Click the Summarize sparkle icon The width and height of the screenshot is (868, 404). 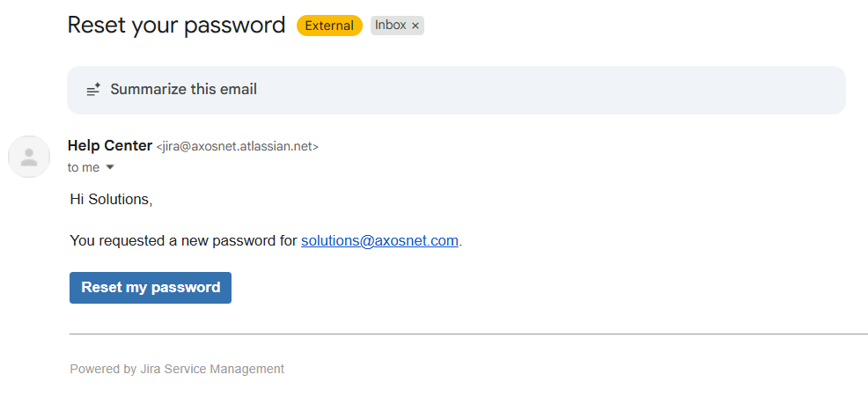(92, 90)
